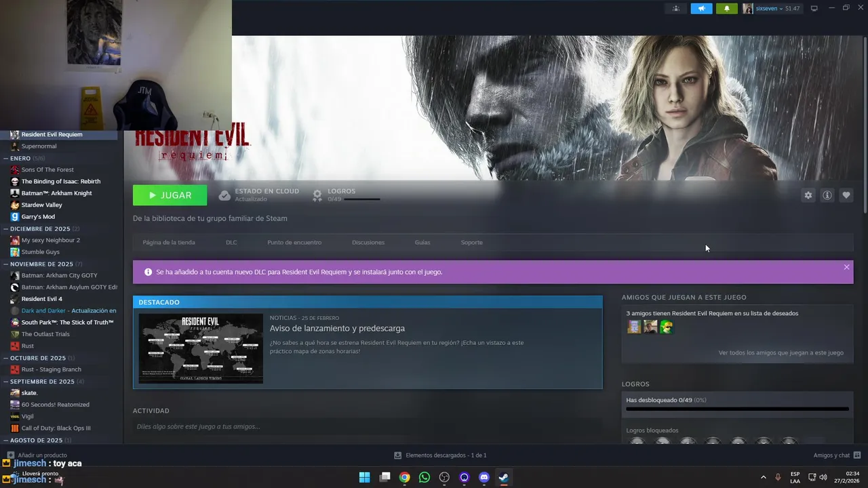The width and height of the screenshot is (868, 488).
Task: Open WhatsApp from taskbar
Action: (x=425, y=477)
